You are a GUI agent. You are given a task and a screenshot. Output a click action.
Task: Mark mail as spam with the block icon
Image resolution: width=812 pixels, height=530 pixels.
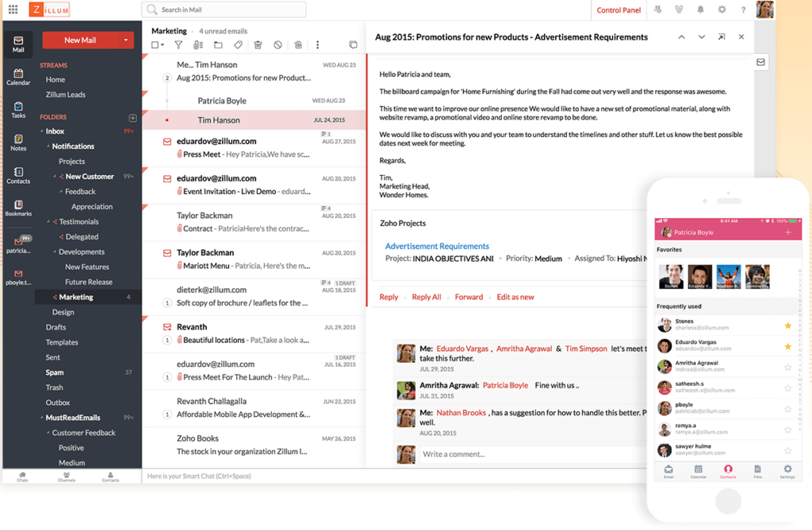tap(278, 45)
